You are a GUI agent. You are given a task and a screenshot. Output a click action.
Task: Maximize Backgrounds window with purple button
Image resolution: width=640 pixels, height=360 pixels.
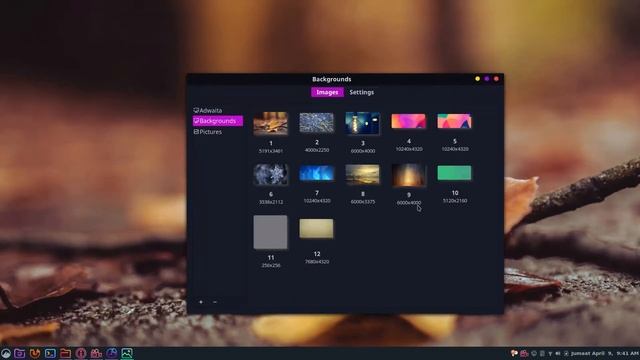[x=487, y=79]
